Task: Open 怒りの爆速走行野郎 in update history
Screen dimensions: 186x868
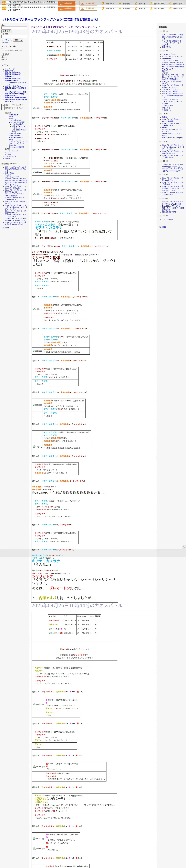Action: tap(169, 212)
